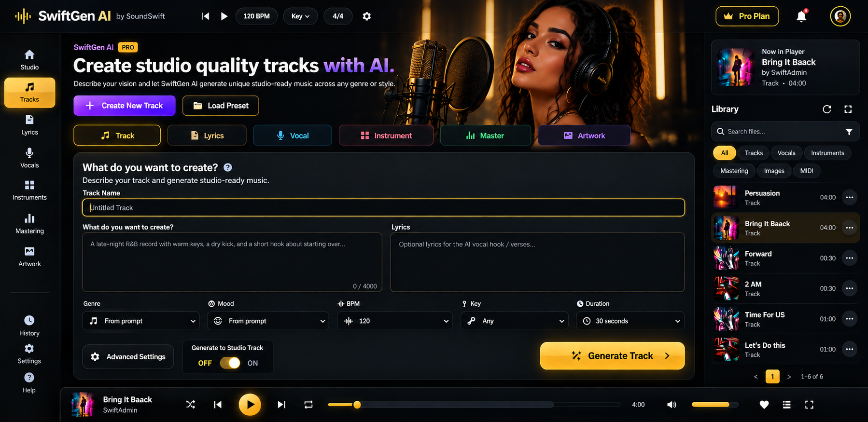Open more options for Persuasion

click(x=850, y=197)
